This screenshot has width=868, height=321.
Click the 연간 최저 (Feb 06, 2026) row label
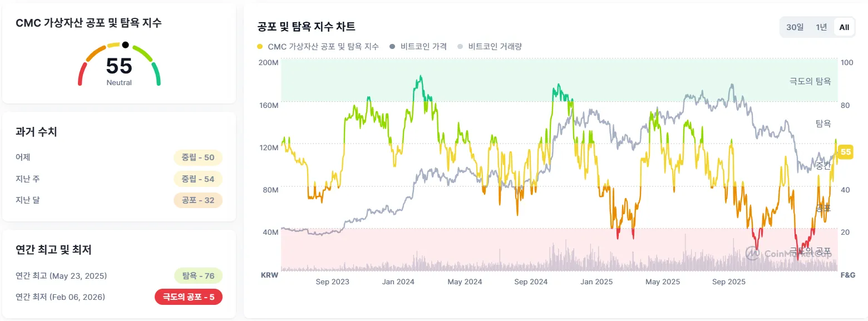pos(61,297)
